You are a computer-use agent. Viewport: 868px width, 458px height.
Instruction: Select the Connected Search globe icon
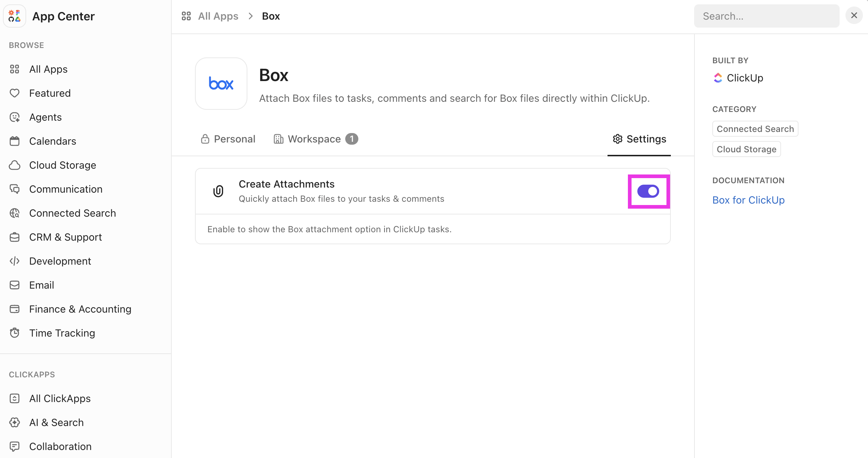pos(15,213)
